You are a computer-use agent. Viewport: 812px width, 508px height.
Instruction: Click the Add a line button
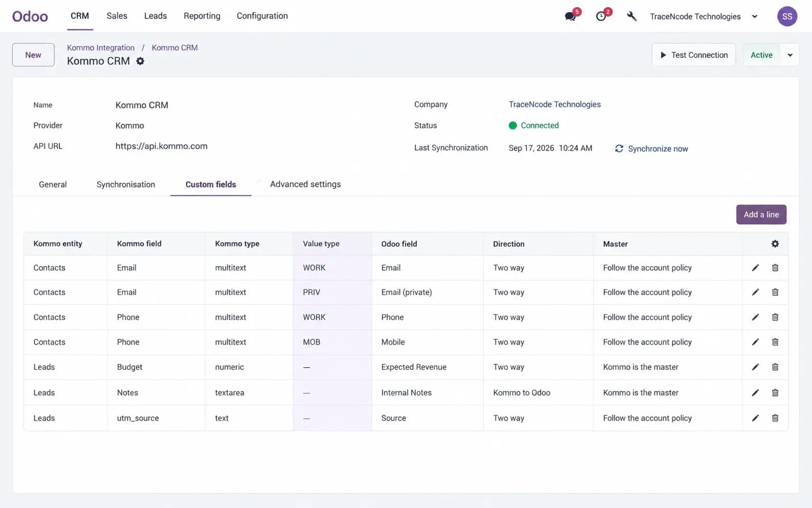761,215
